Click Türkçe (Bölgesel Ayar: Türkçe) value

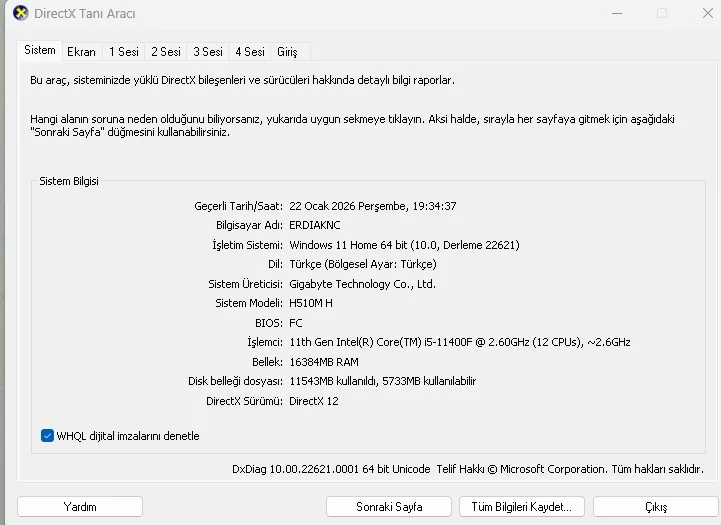[363, 264]
